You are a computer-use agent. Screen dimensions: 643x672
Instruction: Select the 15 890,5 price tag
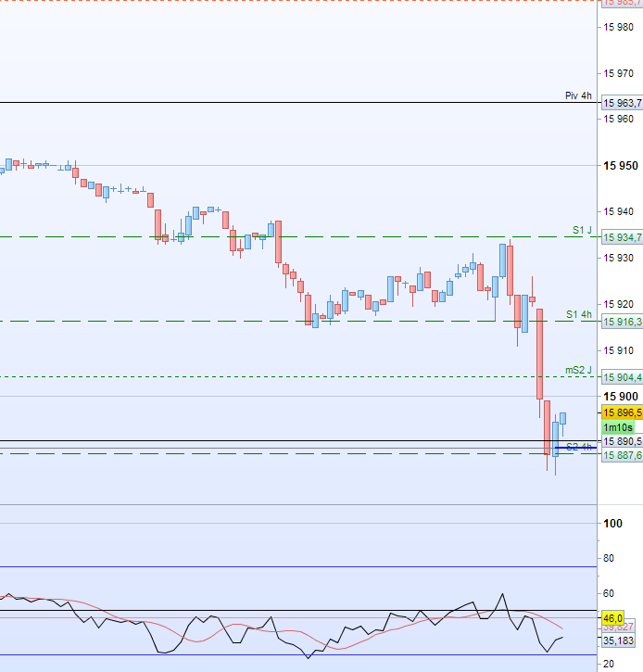(622, 441)
